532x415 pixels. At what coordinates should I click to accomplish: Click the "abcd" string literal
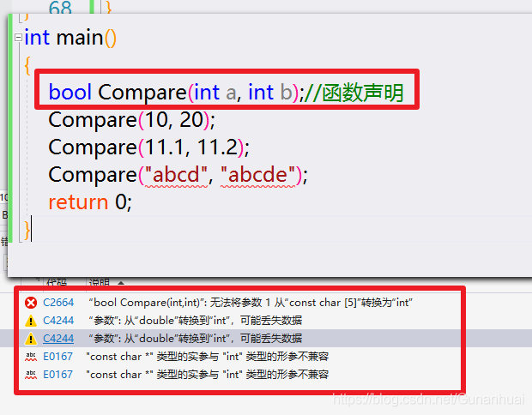(x=176, y=175)
